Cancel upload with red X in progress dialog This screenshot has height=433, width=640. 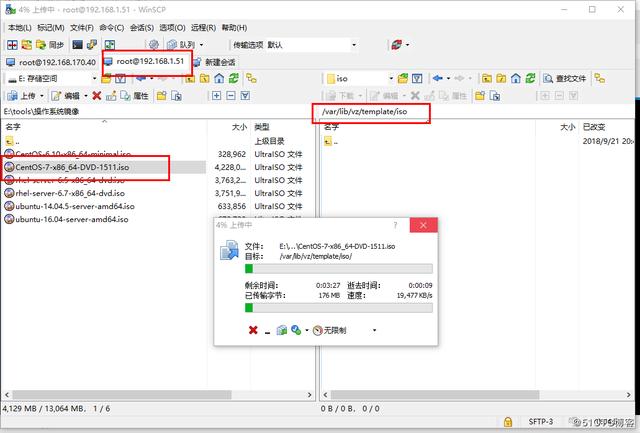point(253,330)
